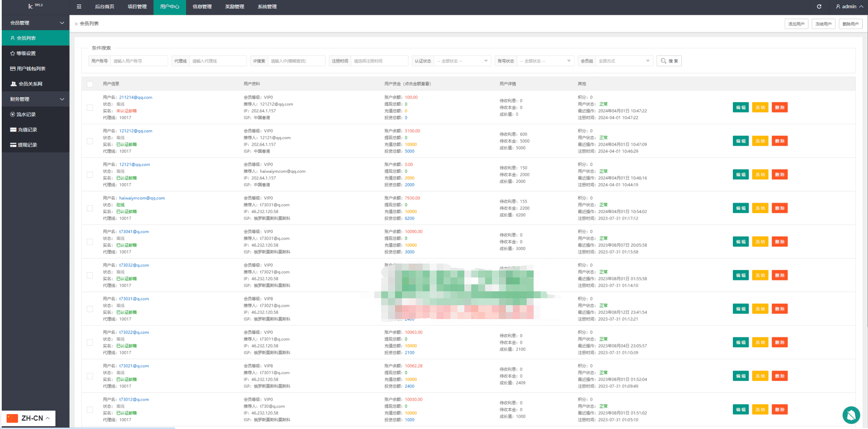Switch to the 系统管理 top tab
Viewport: 868px width, 429px height.
pos(267,7)
